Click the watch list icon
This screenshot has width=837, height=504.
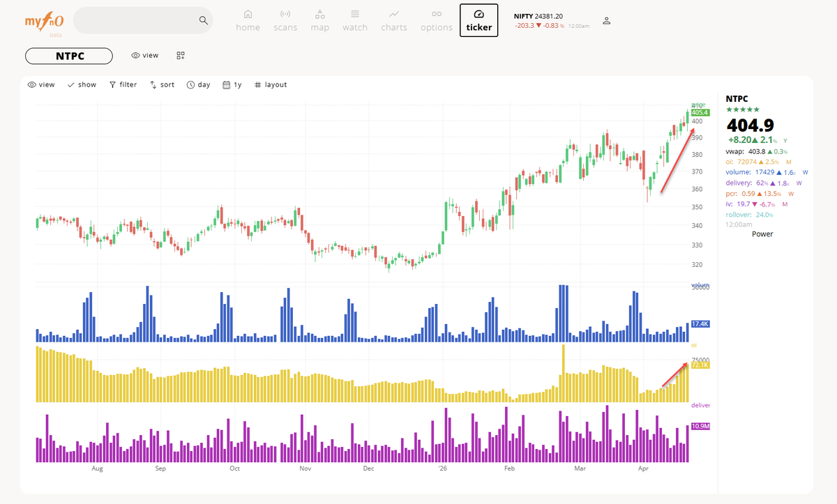click(x=354, y=20)
